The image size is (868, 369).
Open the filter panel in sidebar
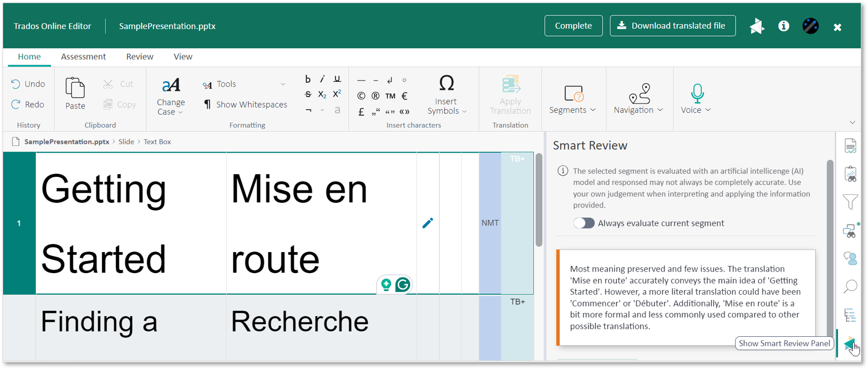pyautogui.click(x=850, y=202)
